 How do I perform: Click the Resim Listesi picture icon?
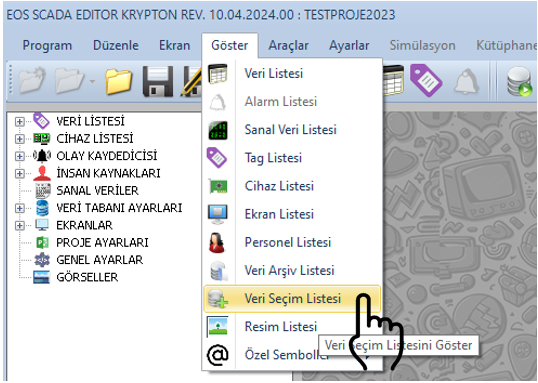coord(218,327)
